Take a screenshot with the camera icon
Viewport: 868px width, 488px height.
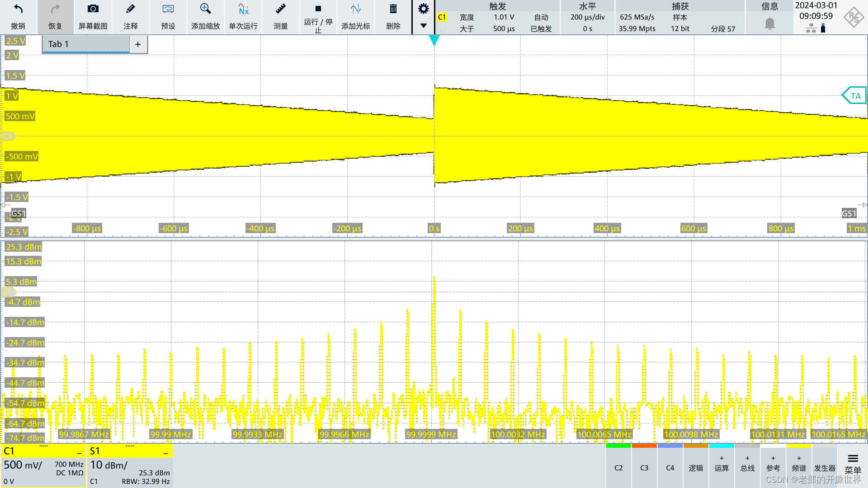(x=93, y=9)
